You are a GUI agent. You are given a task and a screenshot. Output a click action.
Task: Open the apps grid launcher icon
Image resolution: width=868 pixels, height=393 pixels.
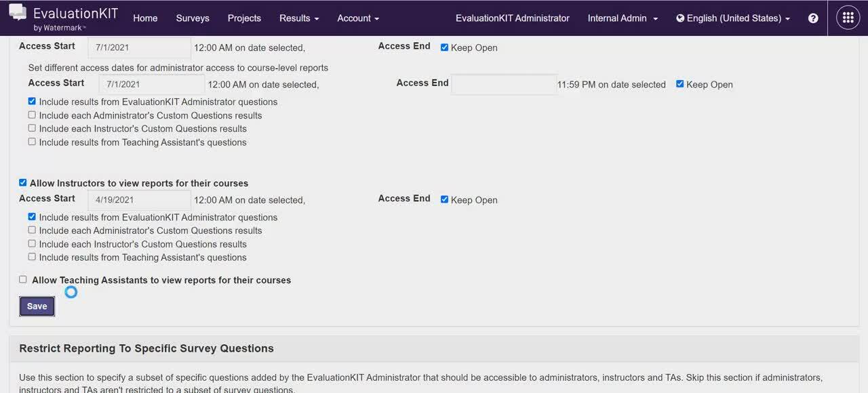848,18
